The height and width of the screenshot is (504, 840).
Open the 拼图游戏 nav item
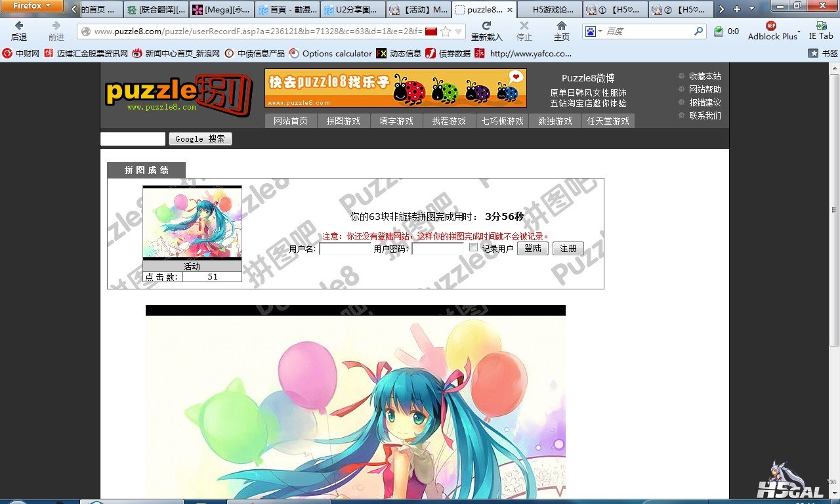pos(343,121)
